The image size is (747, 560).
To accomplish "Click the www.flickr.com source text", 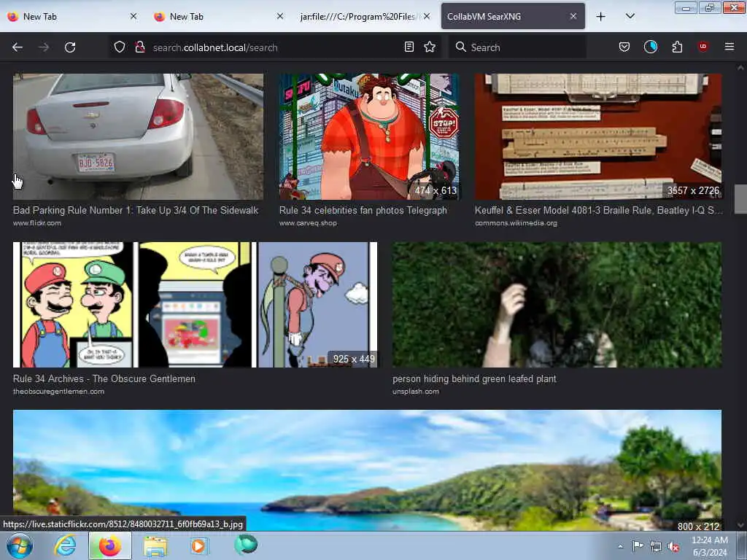I will coord(37,223).
